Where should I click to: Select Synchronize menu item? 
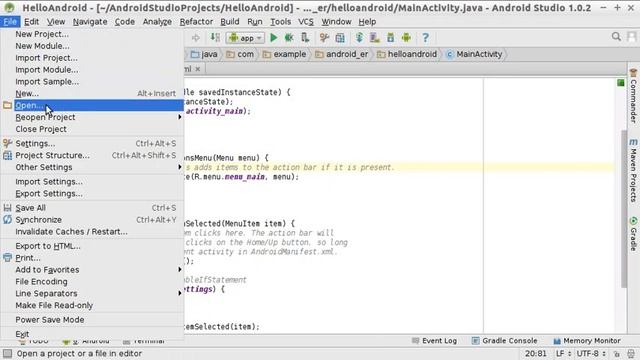coord(92,220)
